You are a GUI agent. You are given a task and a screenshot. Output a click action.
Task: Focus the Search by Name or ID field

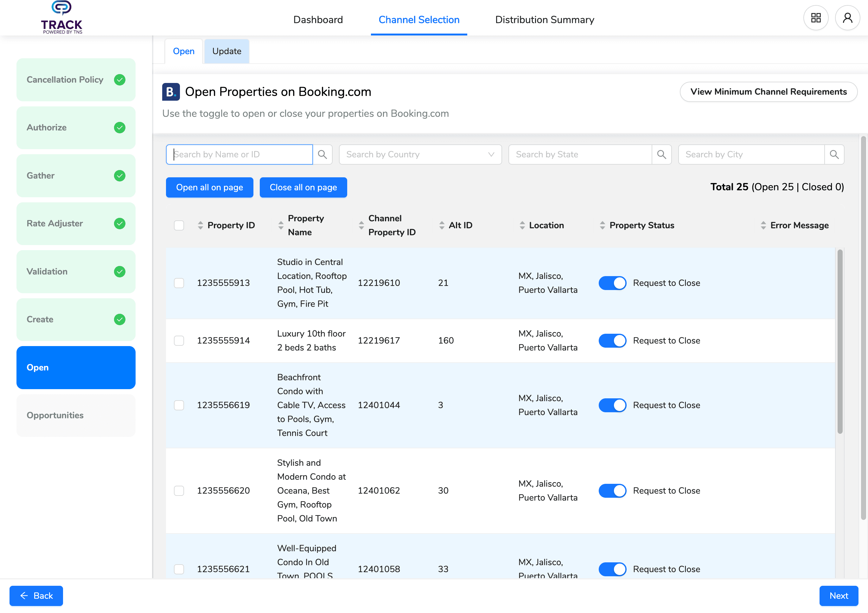[239, 155]
